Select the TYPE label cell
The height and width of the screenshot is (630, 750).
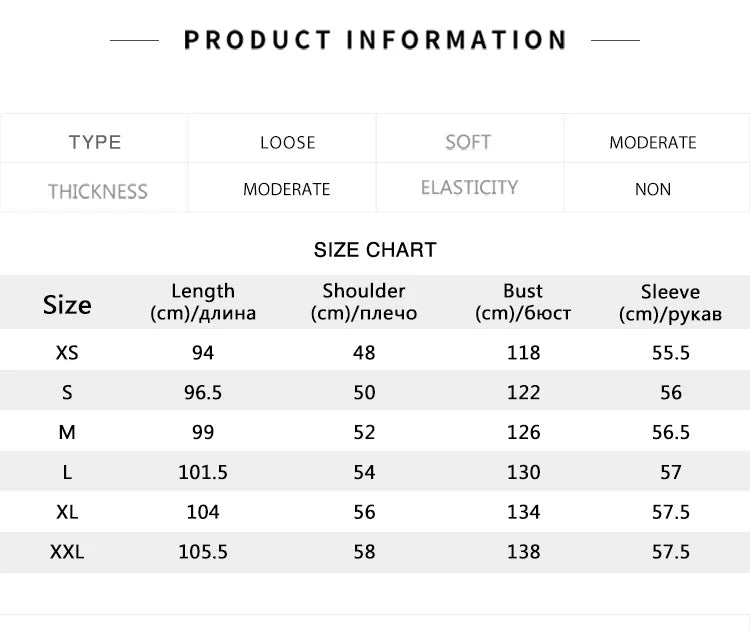click(x=95, y=142)
